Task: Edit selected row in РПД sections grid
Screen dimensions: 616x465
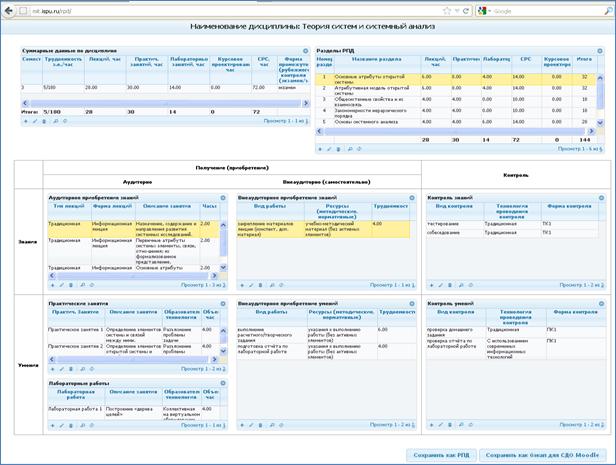Action: pos(329,149)
